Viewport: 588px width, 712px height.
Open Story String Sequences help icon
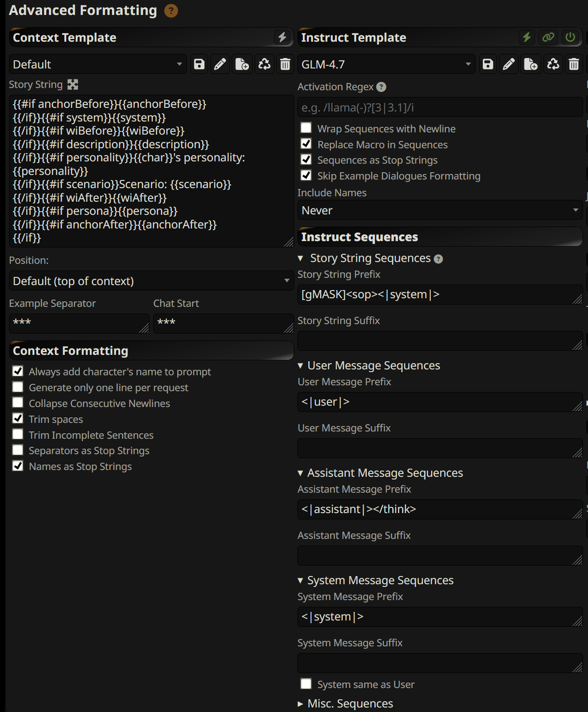438,259
